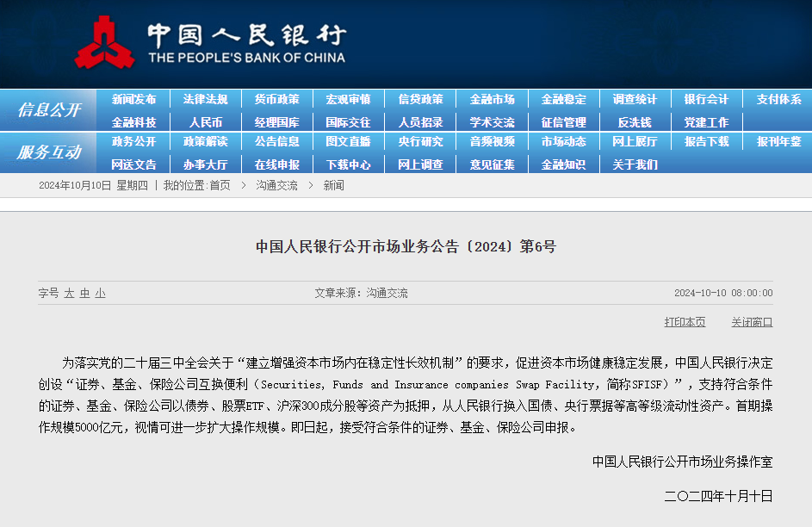Go to the 政务公开 government affairs page
Image resolution: width=812 pixels, height=527 pixels.
coord(134,142)
